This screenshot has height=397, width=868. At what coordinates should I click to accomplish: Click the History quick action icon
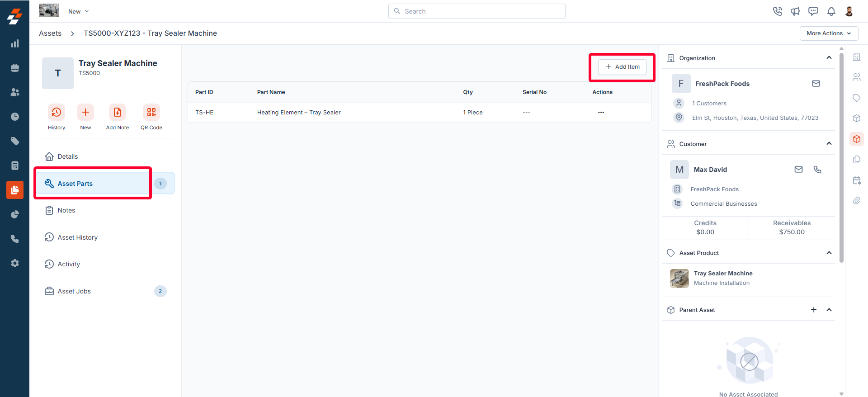[x=57, y=112]
